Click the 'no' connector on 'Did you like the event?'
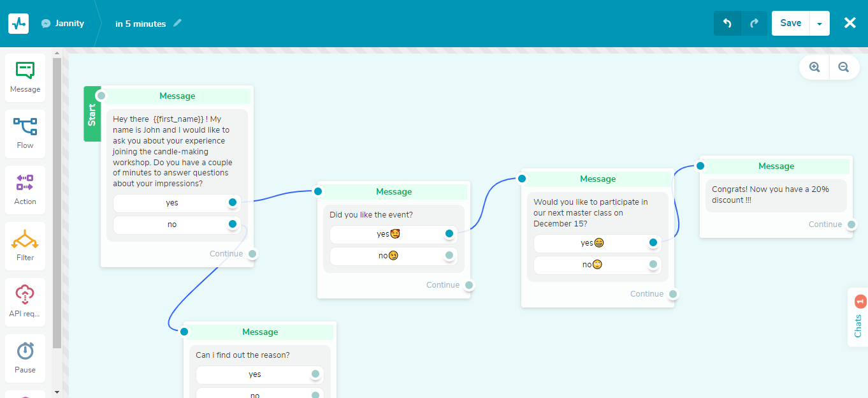The width and height of the screenshot is (868, 398). point(449,255)
